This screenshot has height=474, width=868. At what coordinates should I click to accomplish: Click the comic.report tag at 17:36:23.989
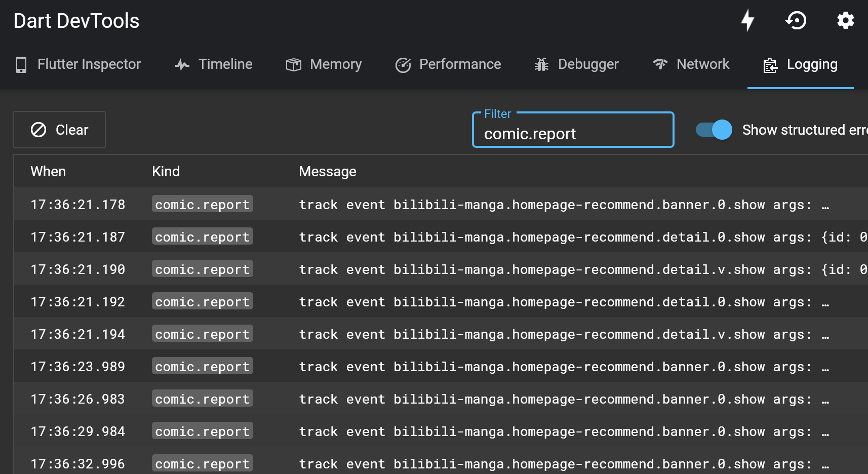[x=202, y=367]
